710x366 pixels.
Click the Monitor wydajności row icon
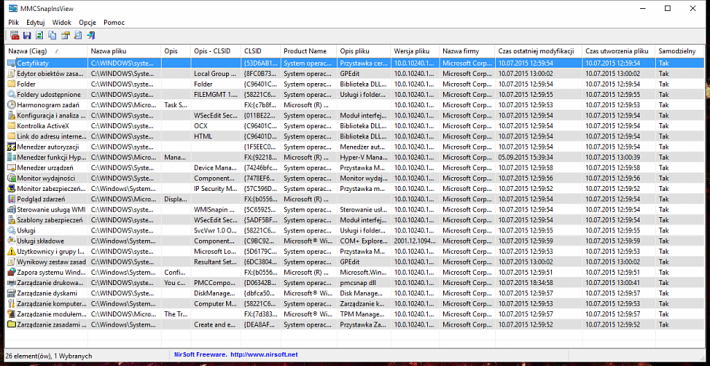point(11,178)
